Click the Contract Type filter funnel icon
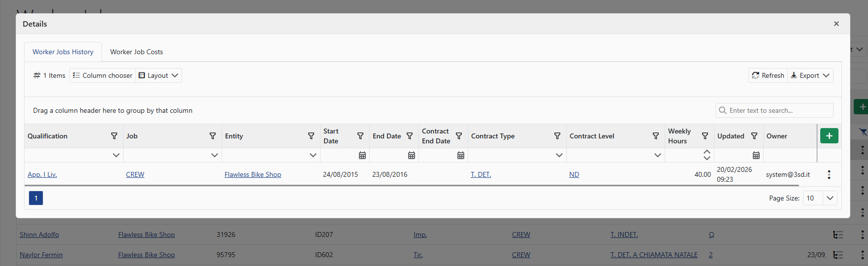Viewport: 868px width, 266px height. 557,136
